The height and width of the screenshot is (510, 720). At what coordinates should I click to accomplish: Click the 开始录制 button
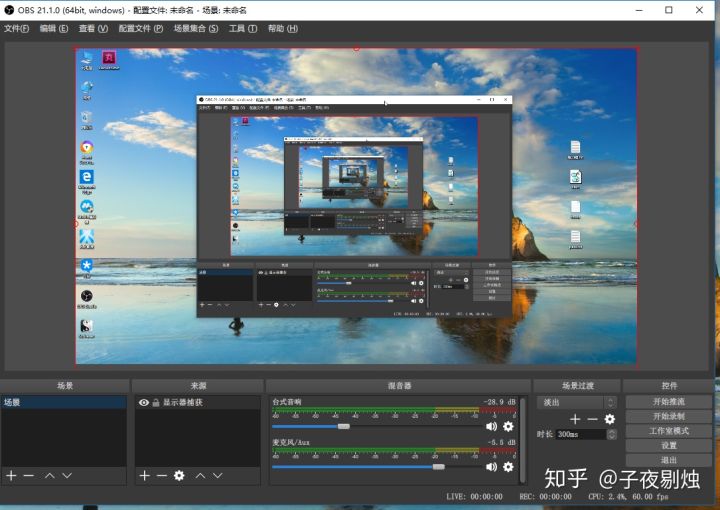[668, 416]
